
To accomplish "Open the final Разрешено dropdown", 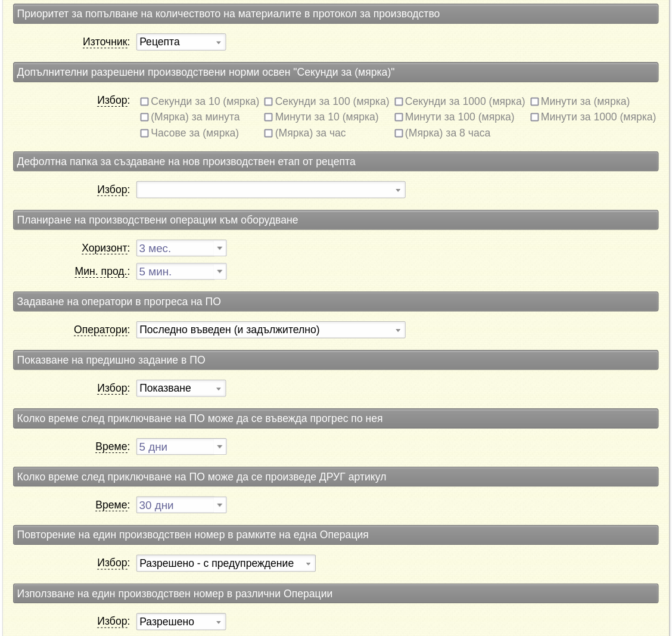I will pyautogui.click(x=181, y=622).
